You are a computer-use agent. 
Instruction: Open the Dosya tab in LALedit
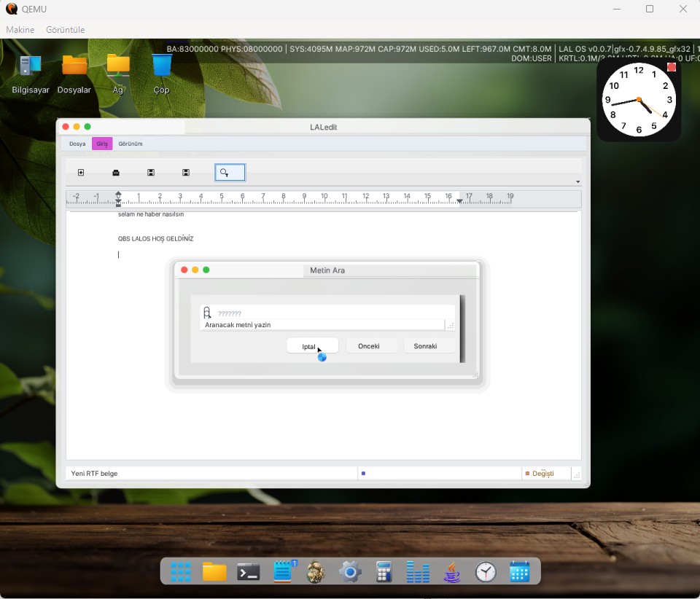pyautogui.click(x=77, y=144)
